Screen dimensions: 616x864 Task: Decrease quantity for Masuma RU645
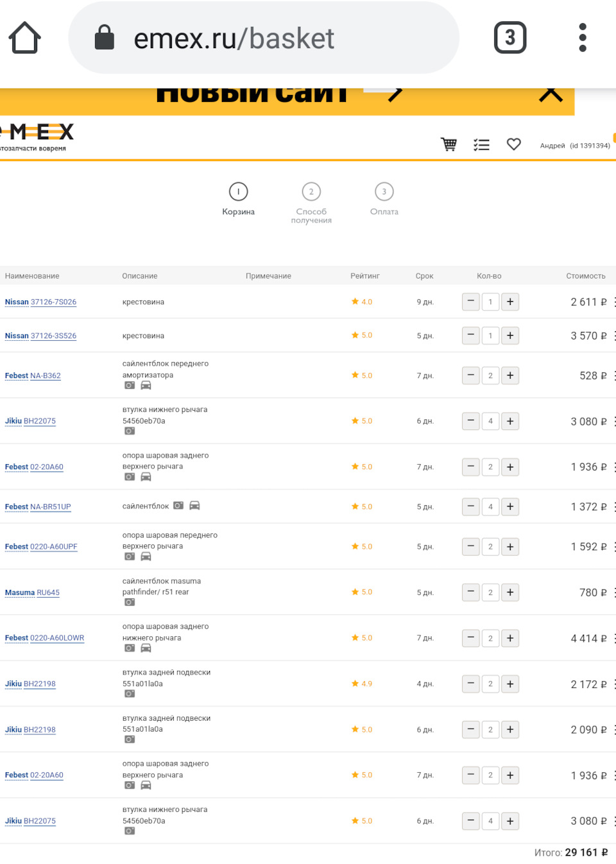471,592
